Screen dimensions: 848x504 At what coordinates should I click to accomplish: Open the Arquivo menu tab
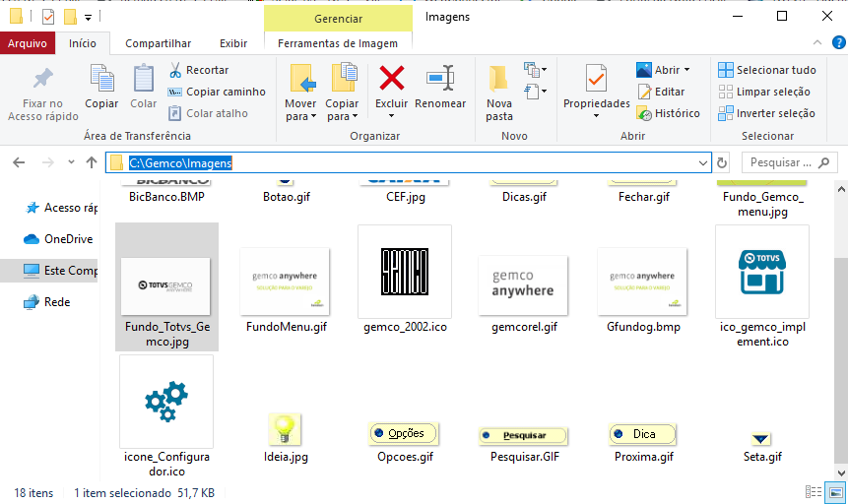[x=27, y=43]
